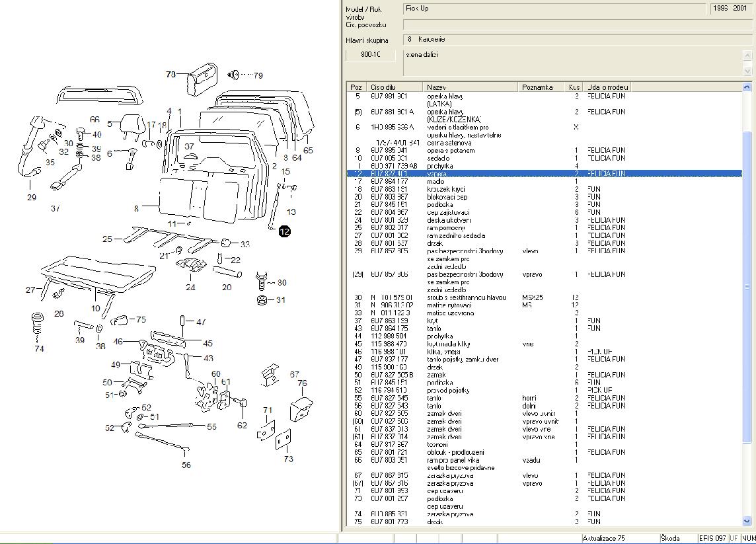756x544 pixels.
Task: Sort by the Poz column header
Action: (357, 87)
